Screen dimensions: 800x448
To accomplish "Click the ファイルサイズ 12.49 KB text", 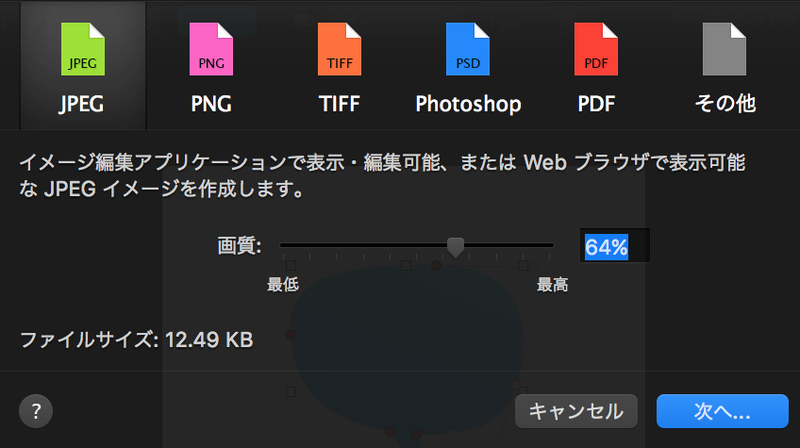I will point(136,340).
